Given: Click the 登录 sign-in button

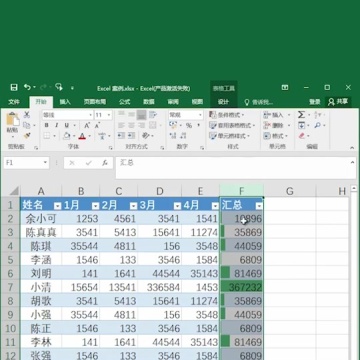Looking at the screenshot, I should coord(315,102).
